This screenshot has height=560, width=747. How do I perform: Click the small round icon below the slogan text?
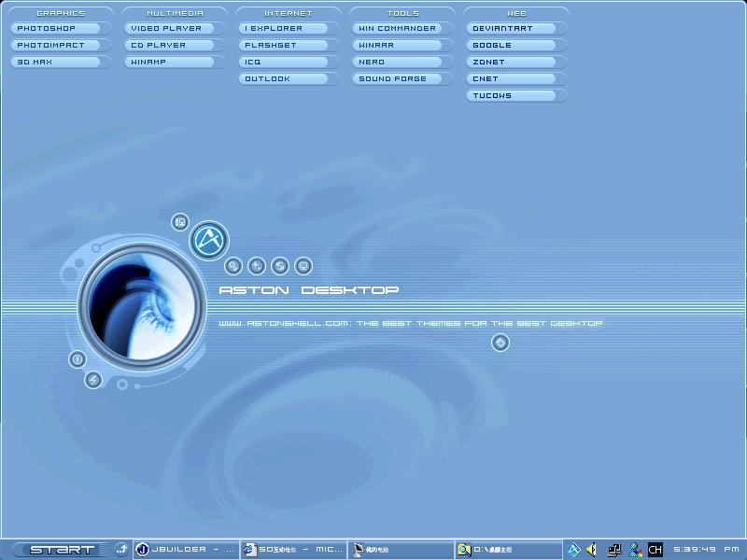[500, 343]
